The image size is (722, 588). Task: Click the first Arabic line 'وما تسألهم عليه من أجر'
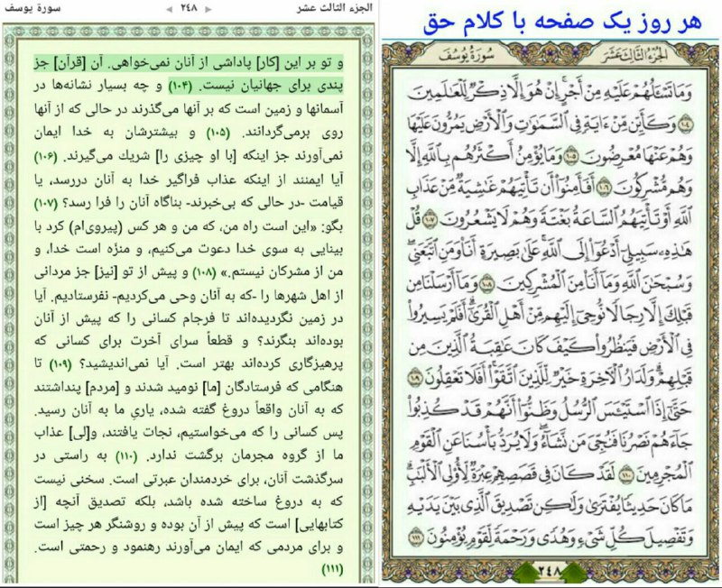pyautogui.click(x=549, y=92)
